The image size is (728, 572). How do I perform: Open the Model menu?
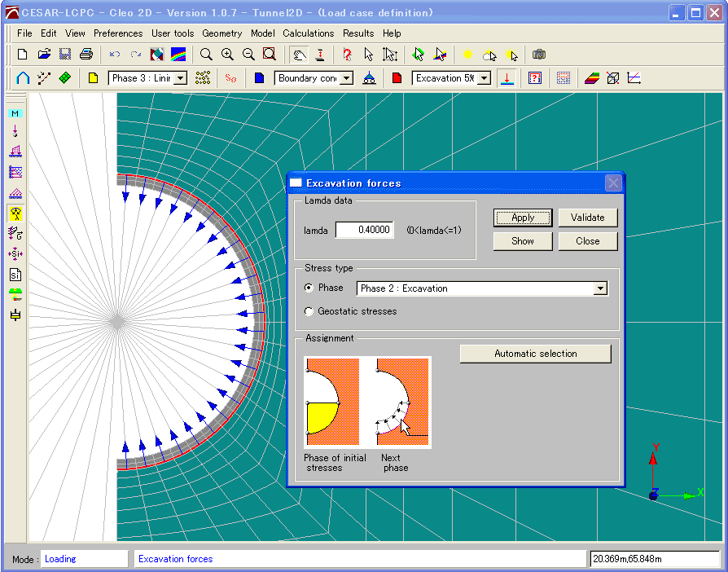point(263,33)
